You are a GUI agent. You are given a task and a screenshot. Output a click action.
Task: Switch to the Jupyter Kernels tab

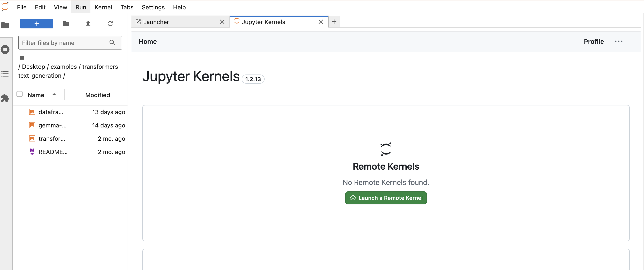[x=279, y=22]
